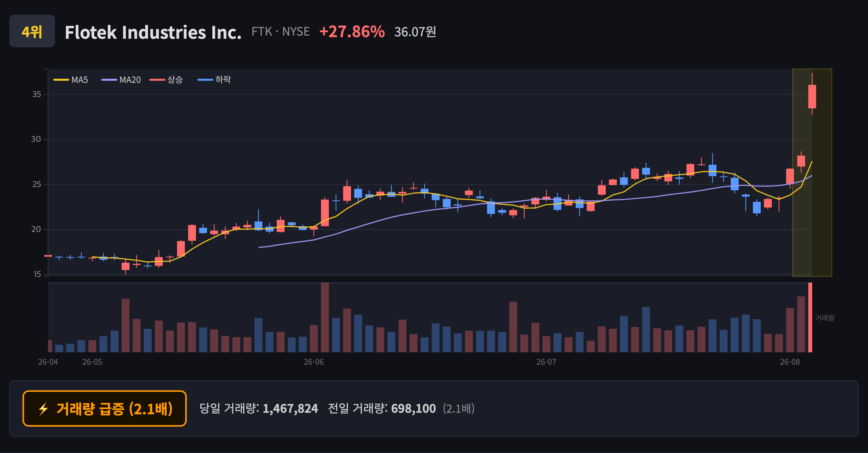
Task: Click the purple MA20 legend line swatch
Action: click(109, 80)
